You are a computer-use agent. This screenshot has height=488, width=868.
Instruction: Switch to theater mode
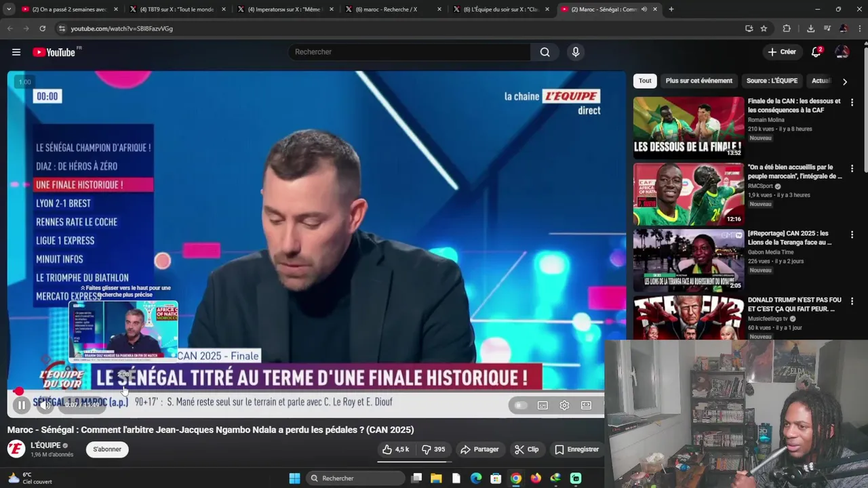[x=586, y=405]
